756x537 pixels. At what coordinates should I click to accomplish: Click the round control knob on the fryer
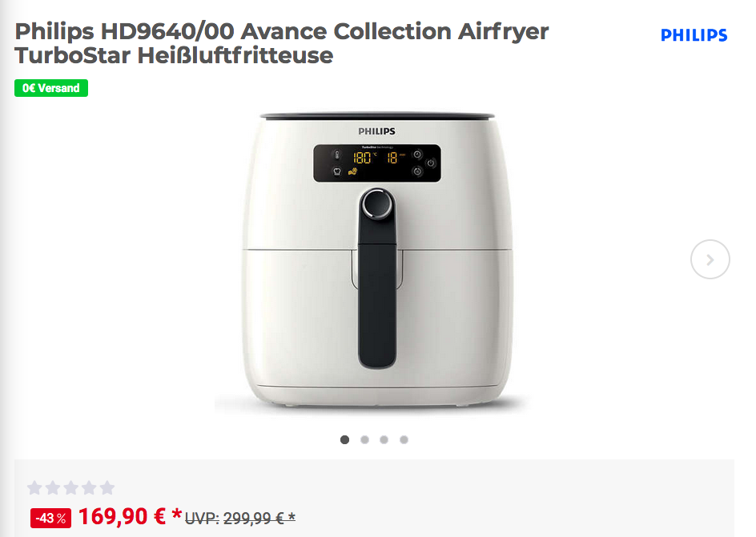(x=377, y=204)
